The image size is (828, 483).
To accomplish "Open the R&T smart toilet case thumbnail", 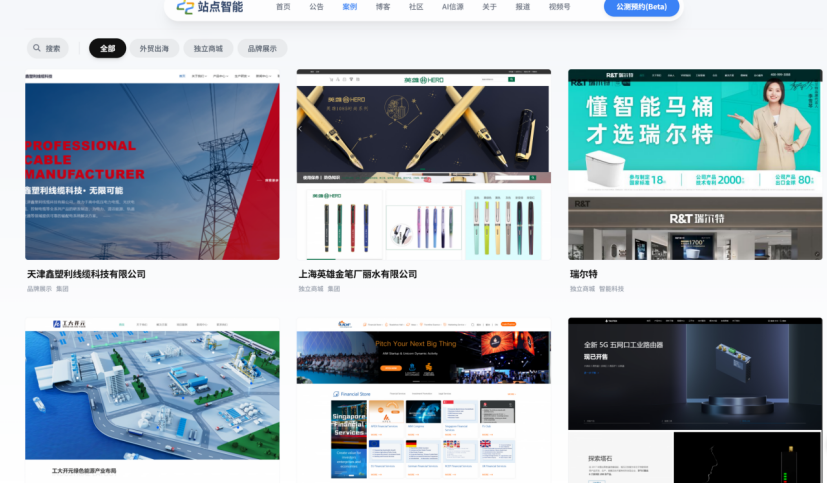I will (695, 165).
